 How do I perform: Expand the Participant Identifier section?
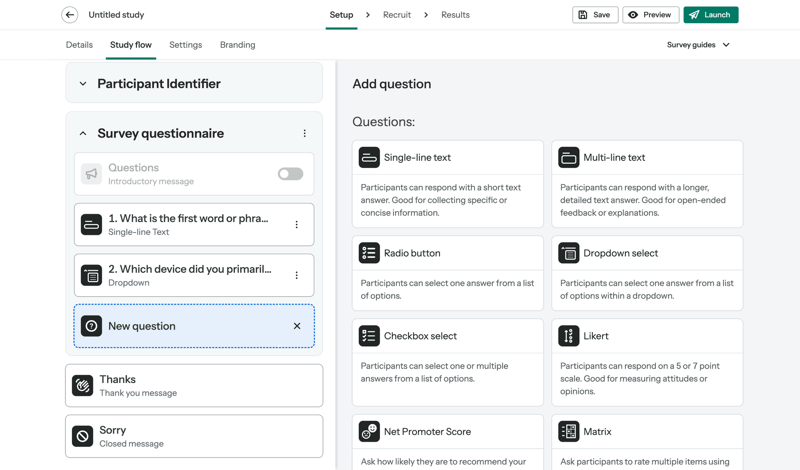coord(83,84)
